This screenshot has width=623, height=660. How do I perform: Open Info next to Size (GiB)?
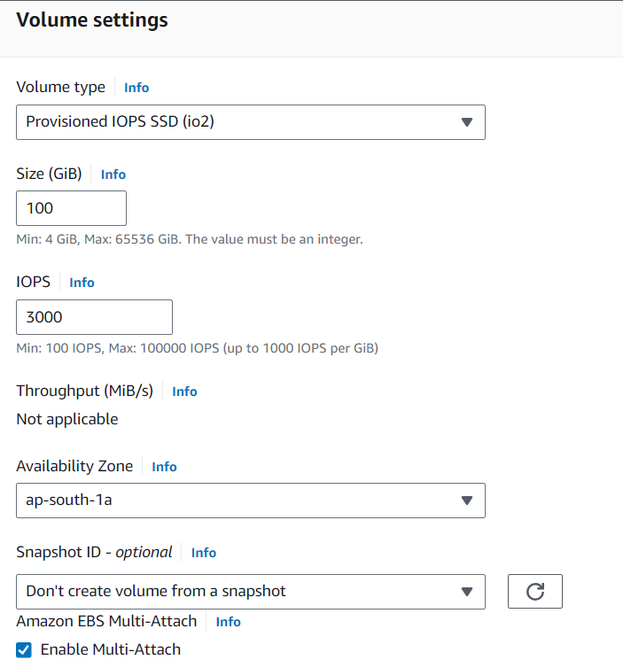pyautogui.click(x=113, y=174)
